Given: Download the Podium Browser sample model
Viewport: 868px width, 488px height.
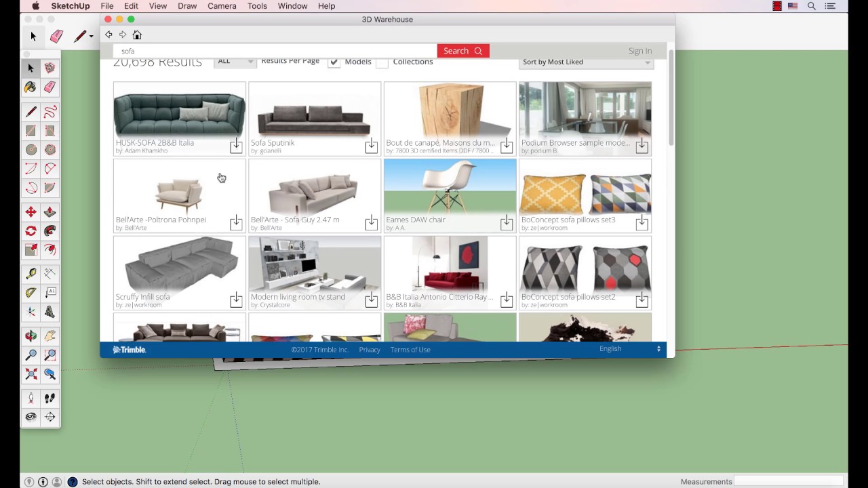Looking at the screenshot, I should pos(642,146).
